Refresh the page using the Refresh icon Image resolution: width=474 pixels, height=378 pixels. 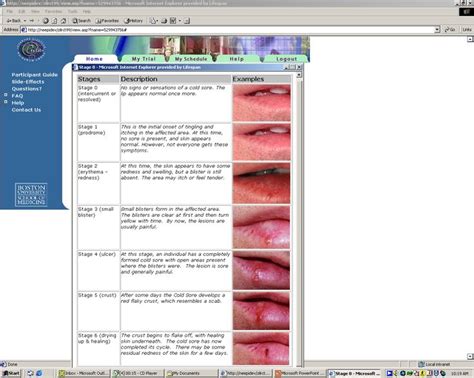[x=55, y=21]
